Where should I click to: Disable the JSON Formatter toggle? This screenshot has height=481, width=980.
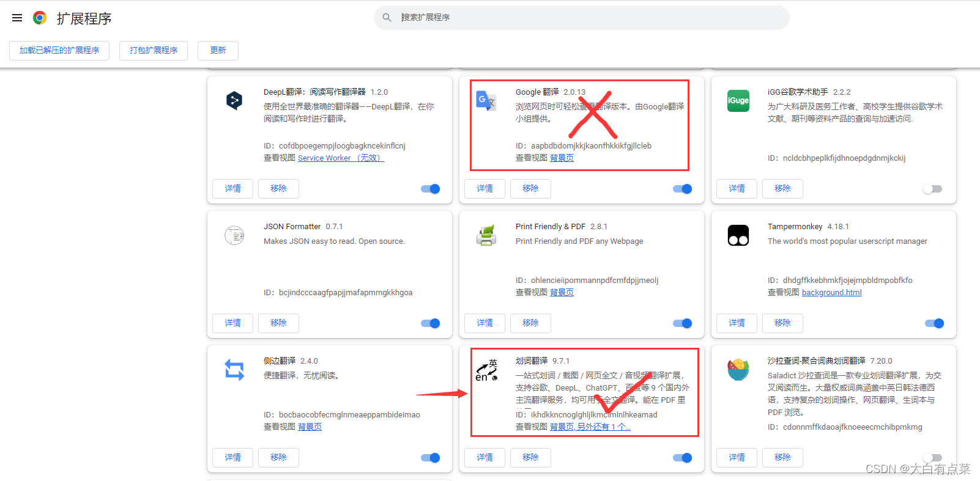[x=431, y=323]
